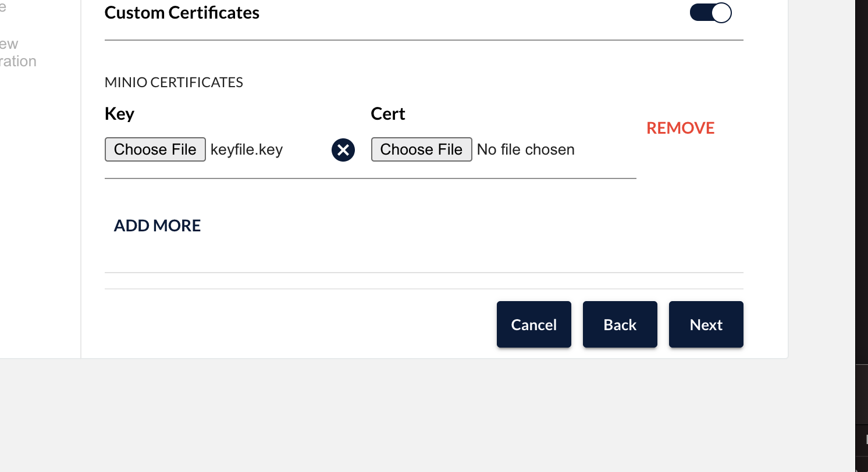Open the top sidebar step ending in "e"
This screenshot has height=472, width=868.
[x=3, y=7]
